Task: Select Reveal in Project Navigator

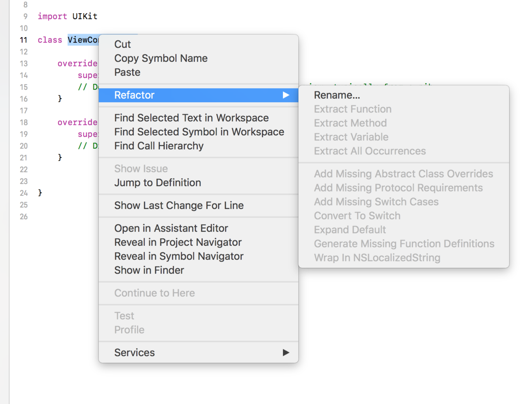Action: coord(178,242)
